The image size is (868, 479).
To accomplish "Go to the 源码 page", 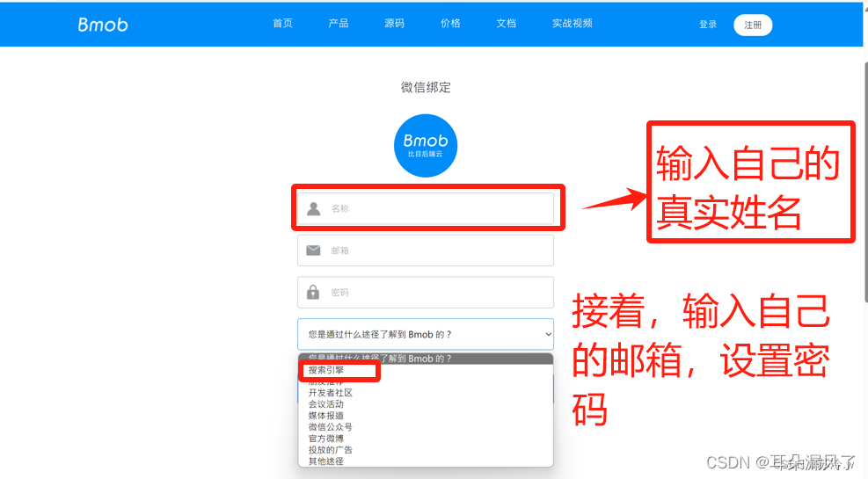I will click(x=394, y=23).
